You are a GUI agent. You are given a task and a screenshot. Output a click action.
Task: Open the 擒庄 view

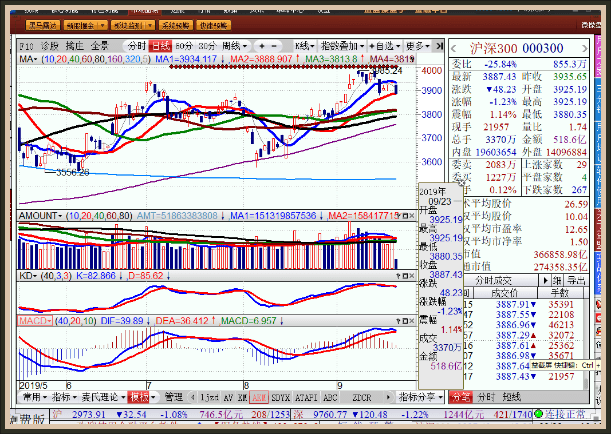pyautogui.click(x=74, y=46)
